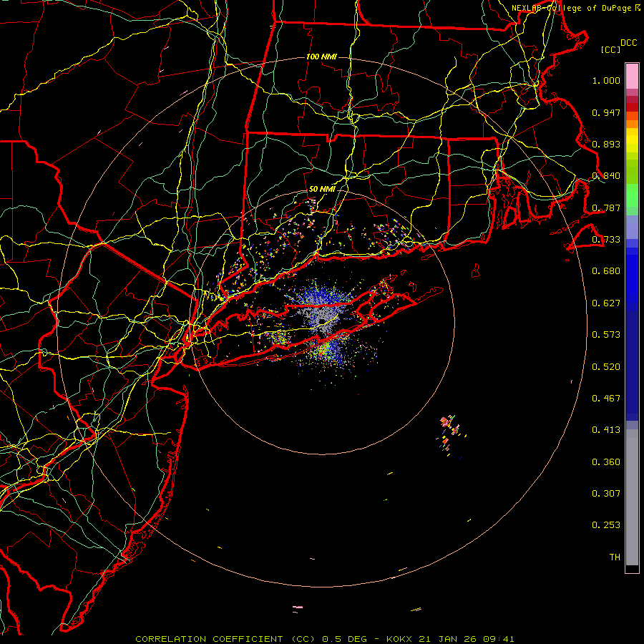644x644 pixels.
Task: Click the "50 NMI" range ring label
Action: (x=321, y=190)
